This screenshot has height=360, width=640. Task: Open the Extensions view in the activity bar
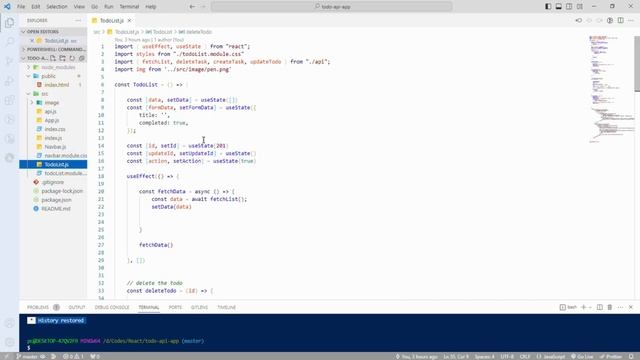coord(9,100)
